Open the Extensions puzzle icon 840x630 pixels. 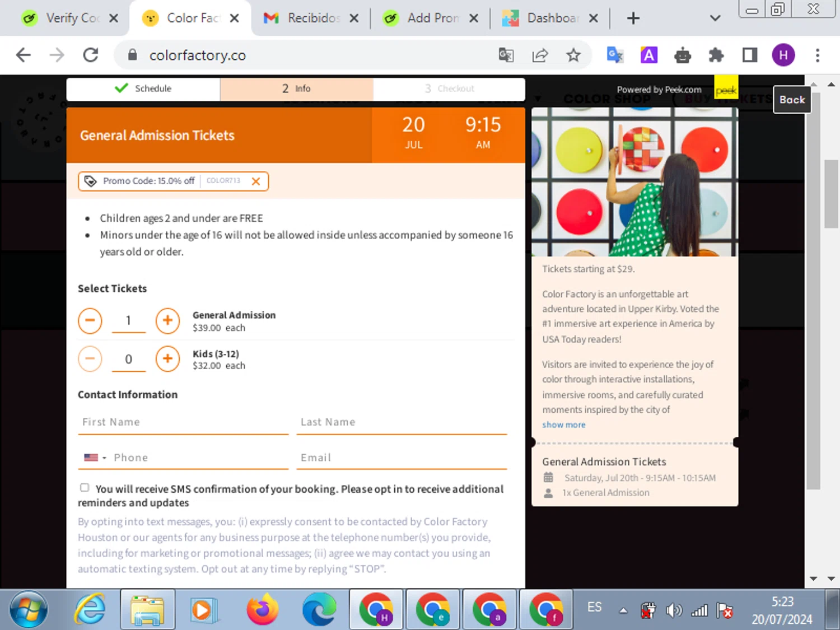[x=716, y=55]
